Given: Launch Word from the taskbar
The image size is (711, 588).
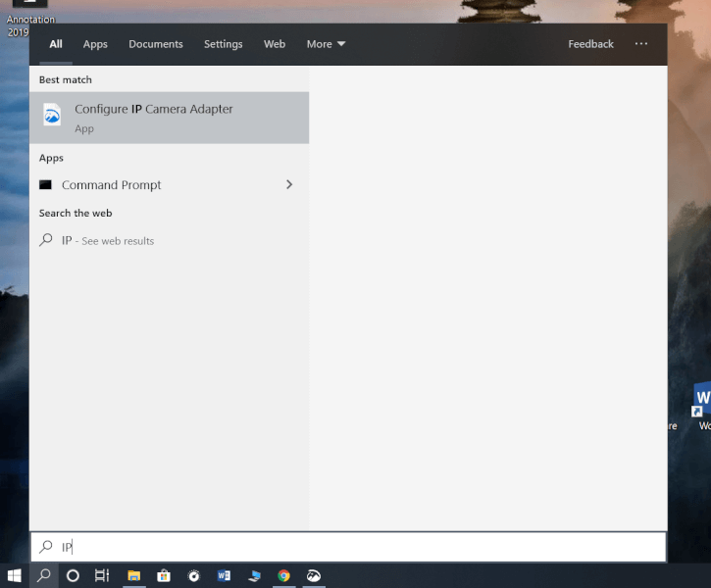Looking at the screenshot, I should pos(224,576).
